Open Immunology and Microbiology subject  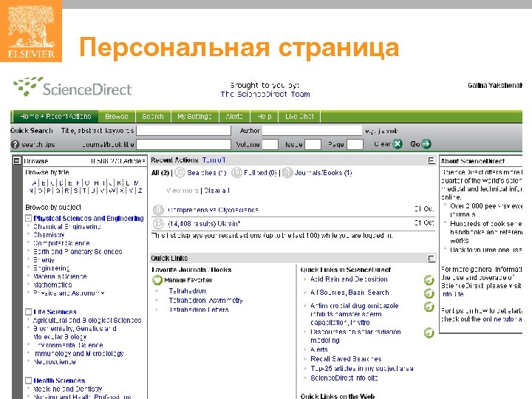pyautogui.click(x=78, y=353)
